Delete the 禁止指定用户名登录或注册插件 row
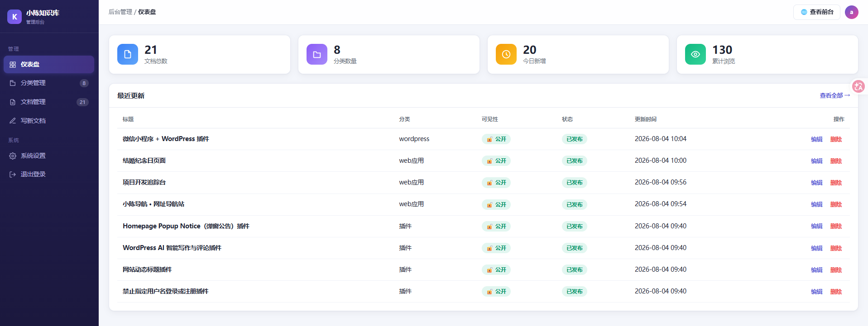The height and width of the screenshot is (326, 868). (x=836, y=292)
